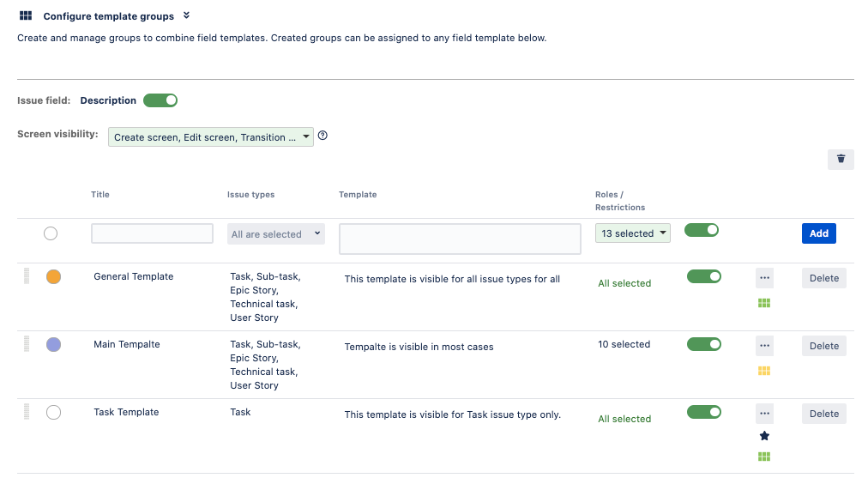Viewport: 868px width, 478px height.
Task: Pick the orange General Template color swatch
Action: pos(53,276)
